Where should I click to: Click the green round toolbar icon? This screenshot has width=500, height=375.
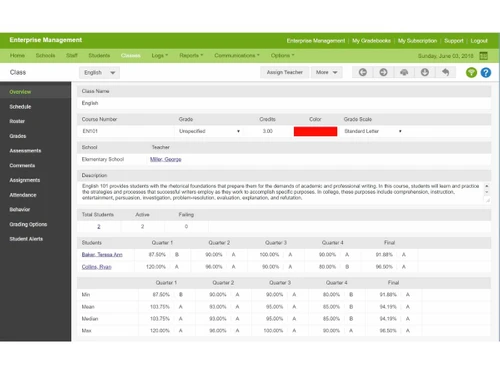471,72
